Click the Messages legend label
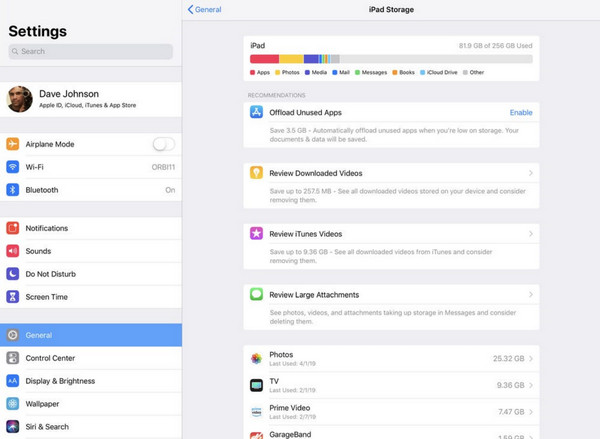This screenshot has width=600, height=439. (374, 72)
